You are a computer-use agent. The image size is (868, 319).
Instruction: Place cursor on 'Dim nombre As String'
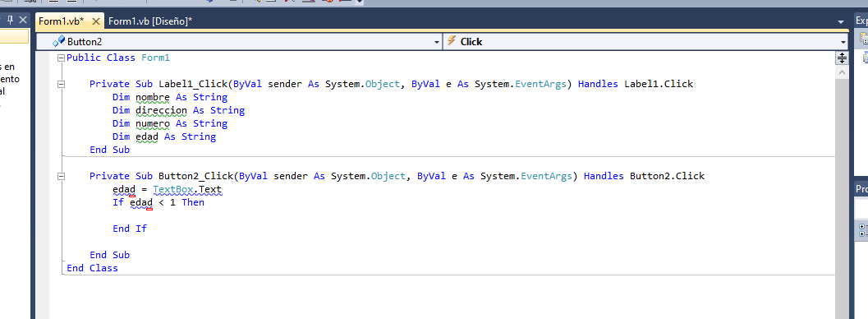click(170, 98)
